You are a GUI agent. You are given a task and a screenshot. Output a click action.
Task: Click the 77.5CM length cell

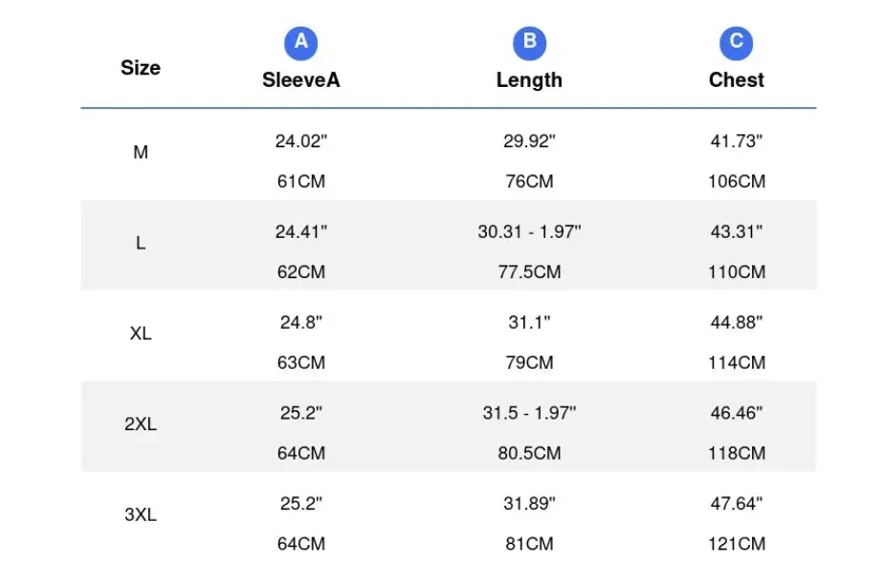coord(529,272)
